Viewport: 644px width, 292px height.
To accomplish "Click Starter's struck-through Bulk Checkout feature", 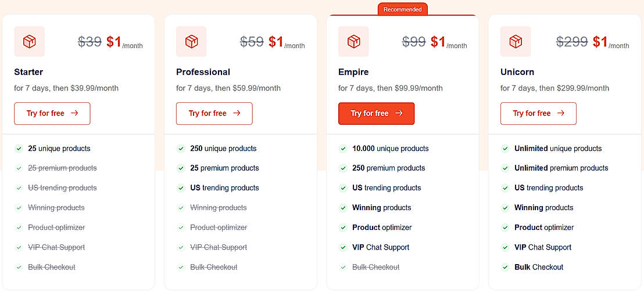I will [52, 267].
